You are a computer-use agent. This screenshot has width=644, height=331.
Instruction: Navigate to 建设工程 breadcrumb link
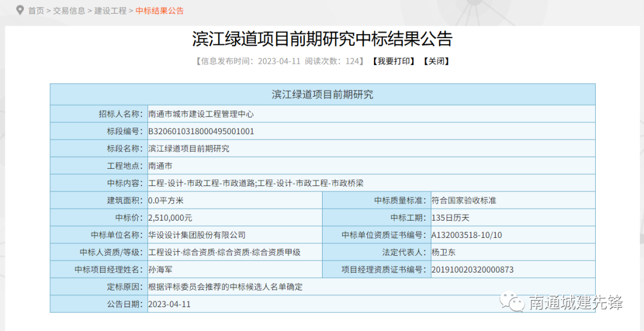click(x=110, y=11)
